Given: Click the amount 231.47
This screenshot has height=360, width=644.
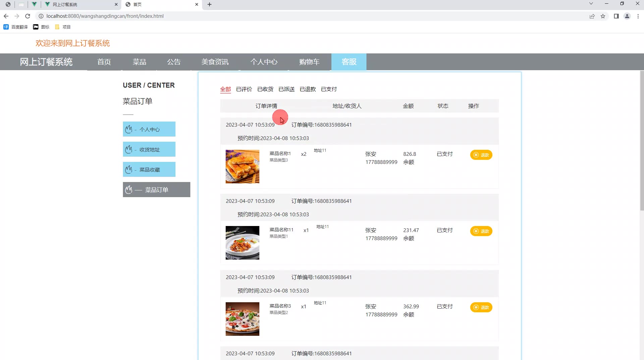Looking at the screenshot, I should 411,230.
